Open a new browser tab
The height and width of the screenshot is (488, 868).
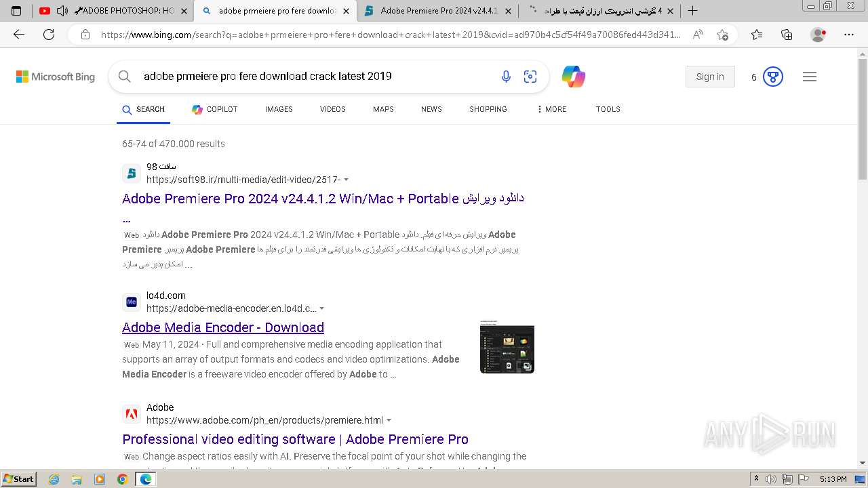click(x=692, y=11)
